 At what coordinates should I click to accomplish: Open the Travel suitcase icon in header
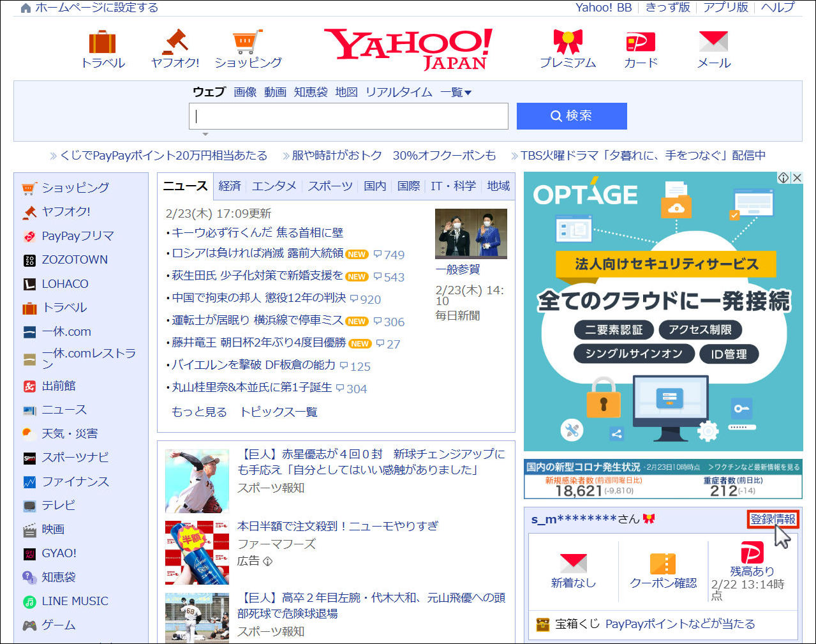coord(102,42)
